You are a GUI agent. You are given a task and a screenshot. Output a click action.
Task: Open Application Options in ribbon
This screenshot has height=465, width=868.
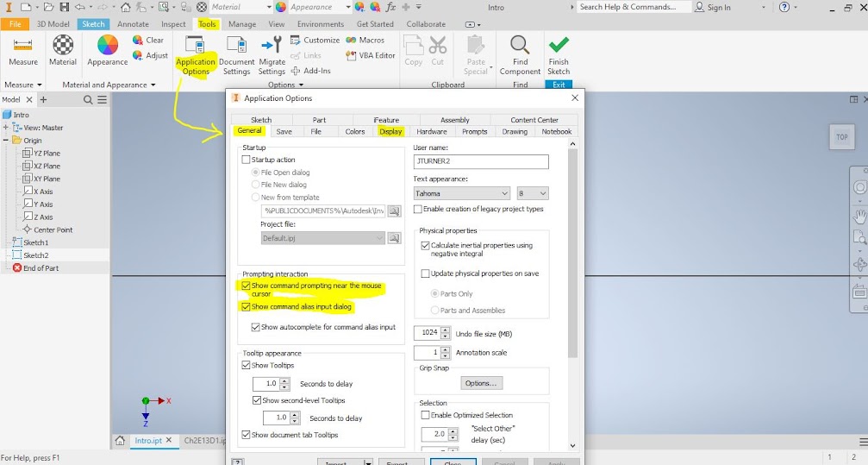pos(196,55)
